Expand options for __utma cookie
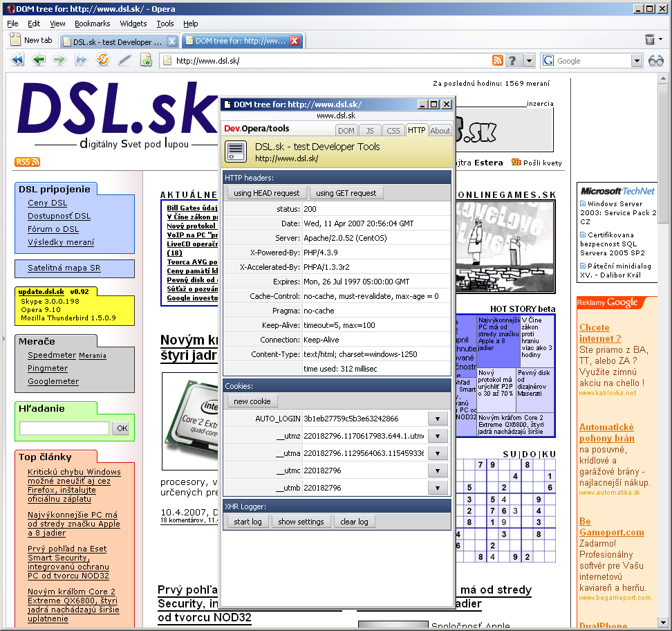 tap(438, 453)
